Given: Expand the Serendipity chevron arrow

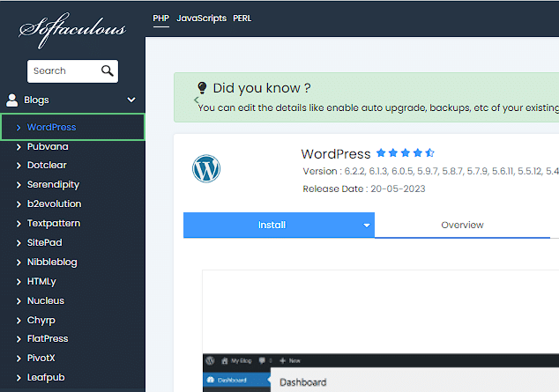Looking at the screenshot, I should (19, 185).
